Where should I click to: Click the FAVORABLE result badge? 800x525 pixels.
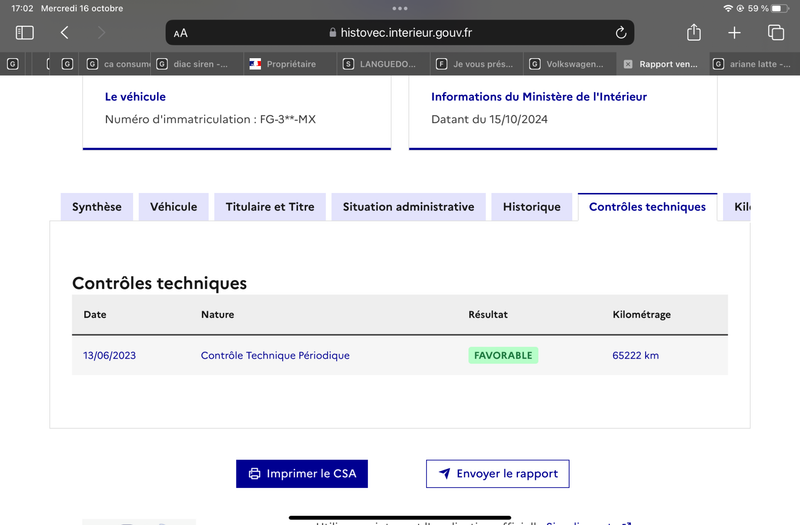coord(503,355)
